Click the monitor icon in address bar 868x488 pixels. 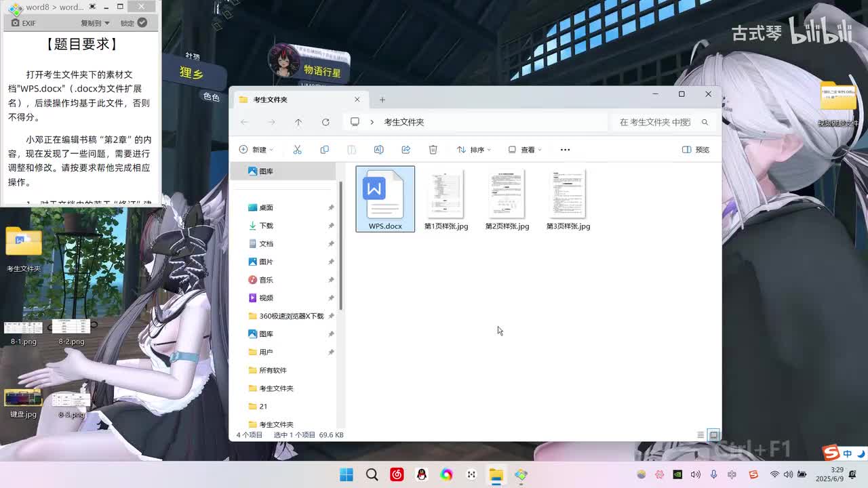pyautogui.click(x=355, y=122)
